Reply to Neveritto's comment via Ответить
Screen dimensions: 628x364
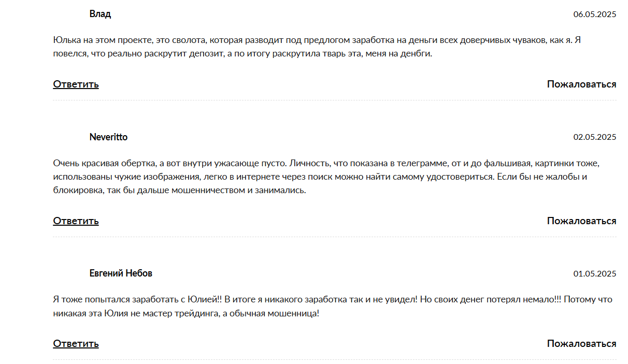tap(76, 221)
